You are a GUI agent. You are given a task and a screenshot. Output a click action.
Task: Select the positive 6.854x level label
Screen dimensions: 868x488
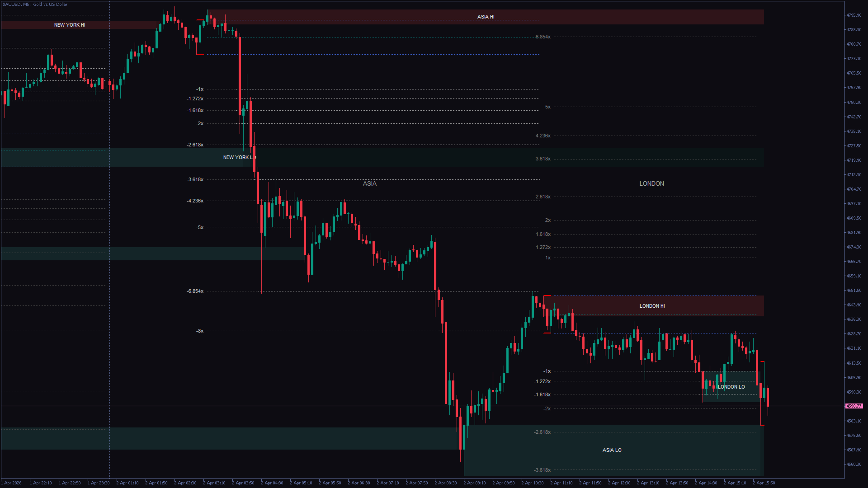pyautogui.click(x=543, y=37)
